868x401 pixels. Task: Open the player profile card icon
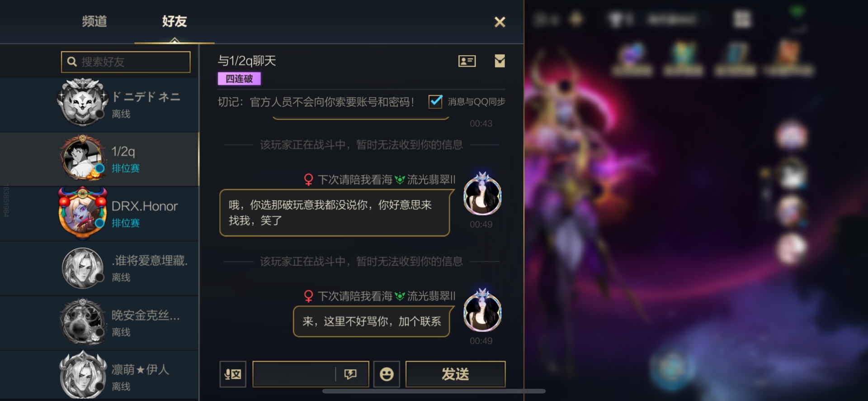[x=467, y=61]
